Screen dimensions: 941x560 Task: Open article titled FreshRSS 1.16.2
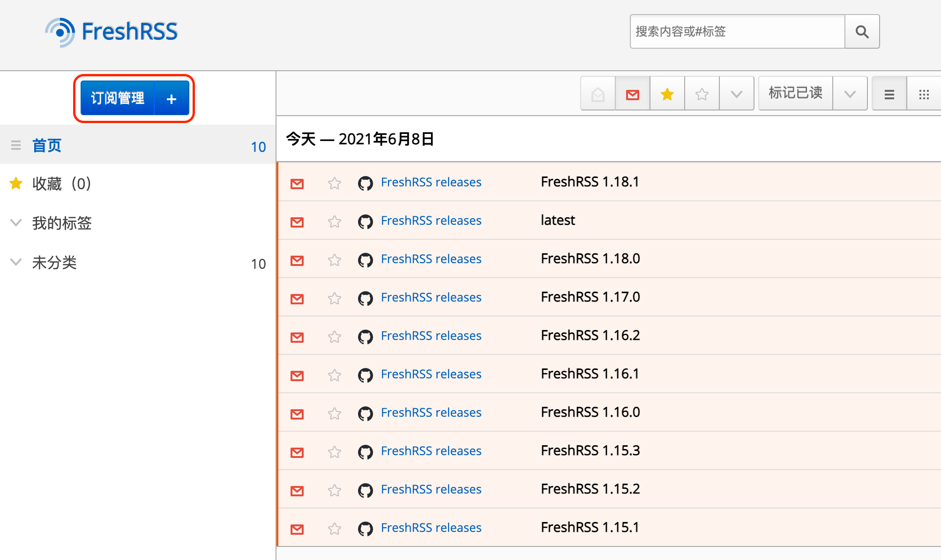coord(590,335)
